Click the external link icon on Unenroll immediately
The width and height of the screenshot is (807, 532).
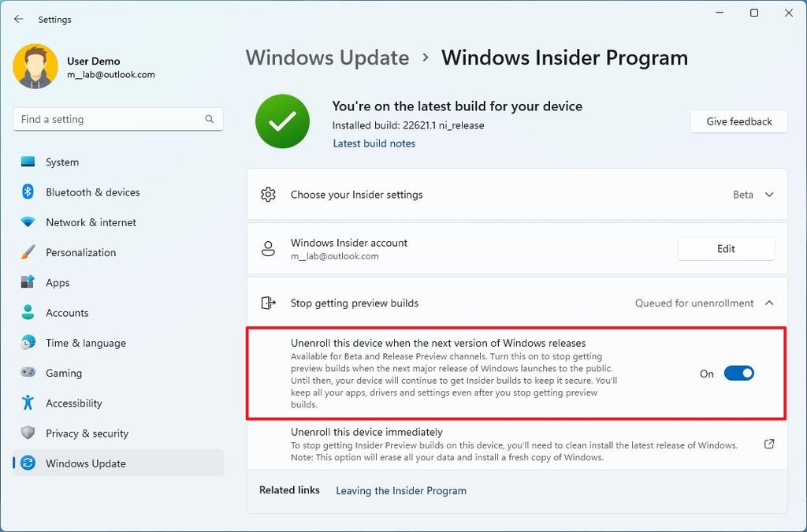768,444
